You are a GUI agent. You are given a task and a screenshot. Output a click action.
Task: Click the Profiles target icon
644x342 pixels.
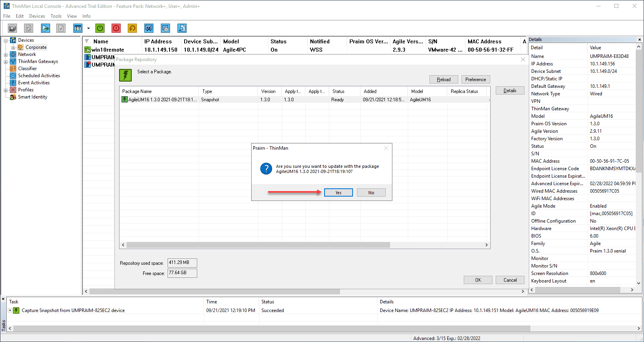[x=13, y=90]
